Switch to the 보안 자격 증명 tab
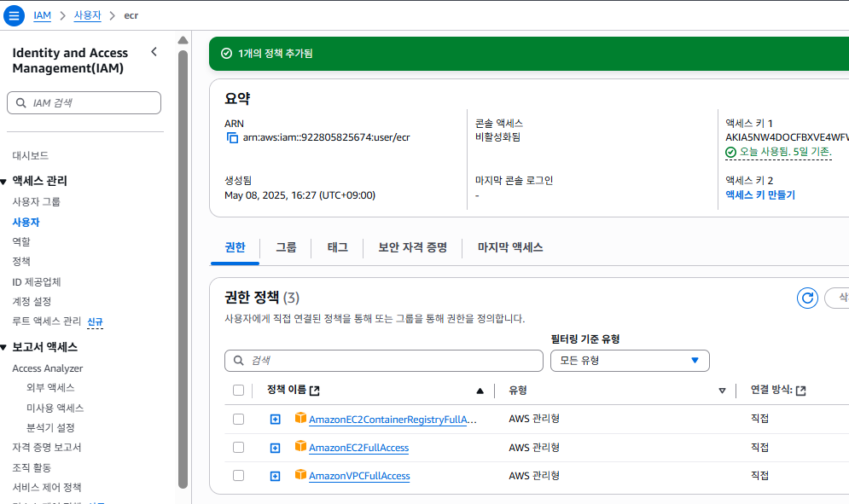 pyautogui.click(x=413, y=247)
